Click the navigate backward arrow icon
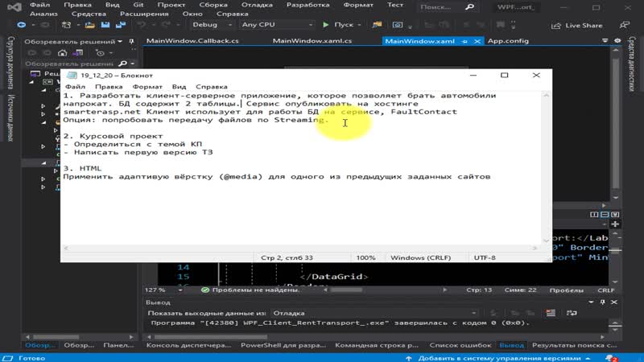 (22, 25)
